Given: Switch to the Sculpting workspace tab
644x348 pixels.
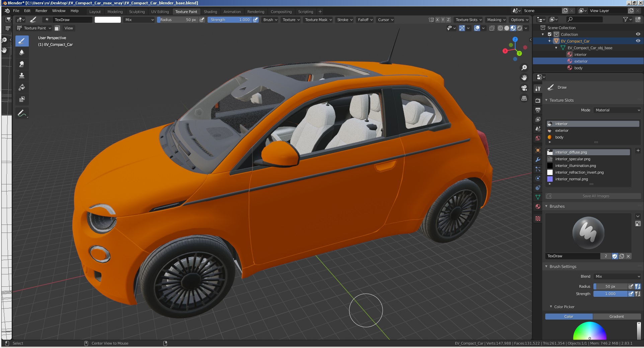Looking at the screenshot, I should click(x=137, y=11).
